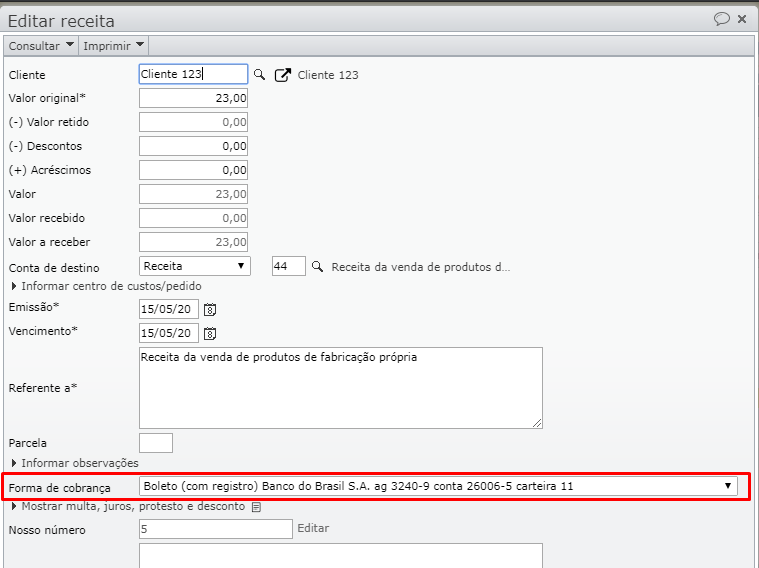Click the Cliente 123 name text
759x568 pixels.
[328, 75]
